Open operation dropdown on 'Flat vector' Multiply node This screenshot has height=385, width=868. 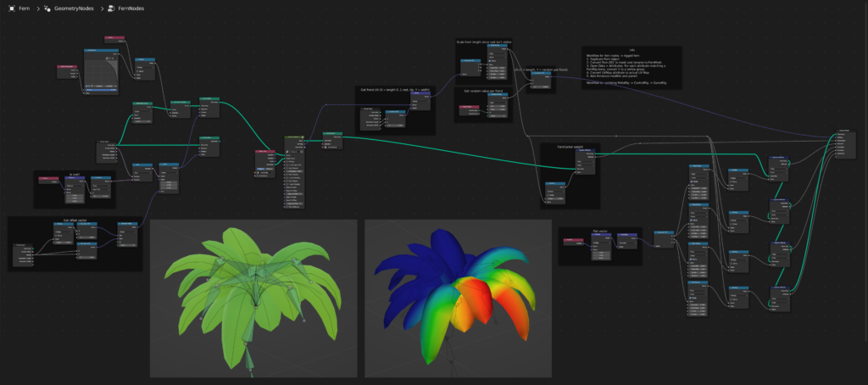[x=601, y=243]
